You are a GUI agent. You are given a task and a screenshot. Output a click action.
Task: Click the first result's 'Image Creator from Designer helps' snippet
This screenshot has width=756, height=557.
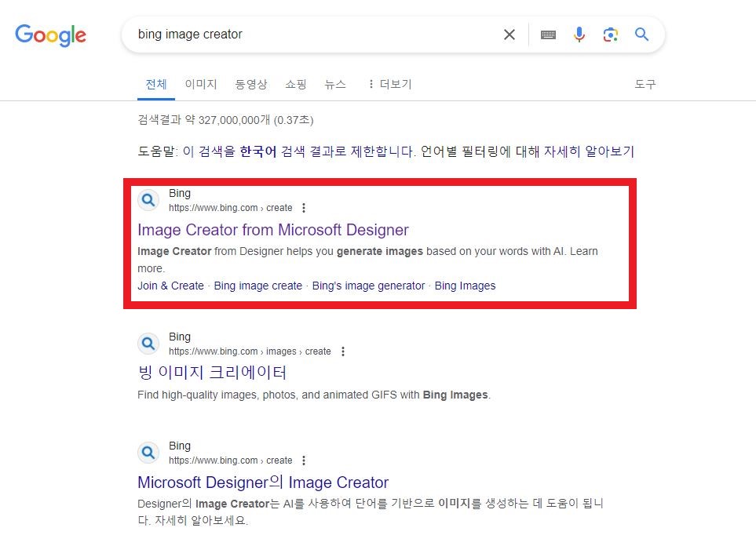tap(367, 260)
